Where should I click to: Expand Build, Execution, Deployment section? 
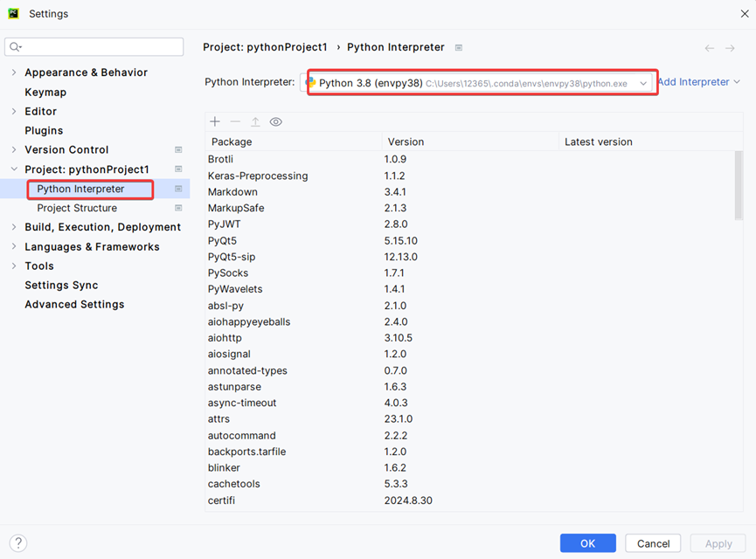point(14,227)
